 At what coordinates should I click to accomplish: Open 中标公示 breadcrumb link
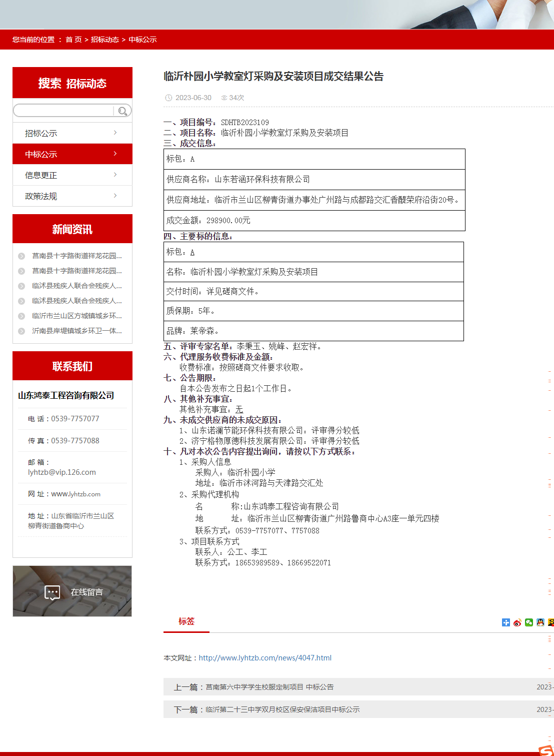point(142,40)
